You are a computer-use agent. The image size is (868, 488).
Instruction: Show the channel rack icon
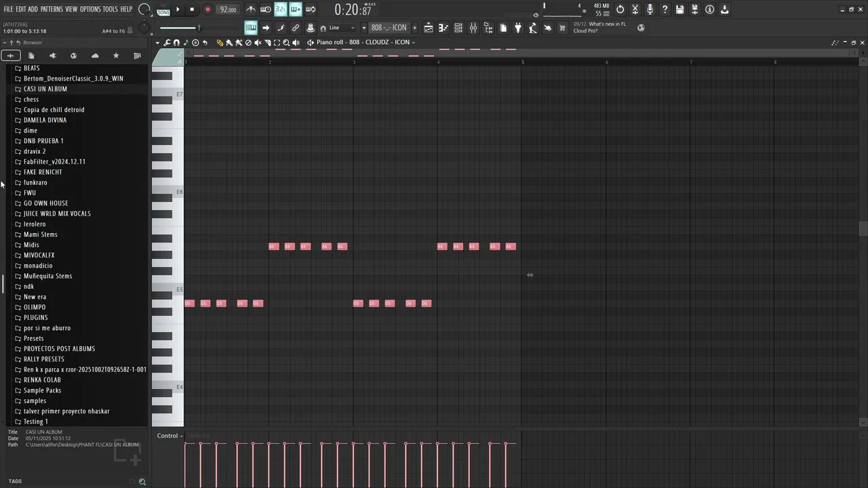(x=458, y=28)
